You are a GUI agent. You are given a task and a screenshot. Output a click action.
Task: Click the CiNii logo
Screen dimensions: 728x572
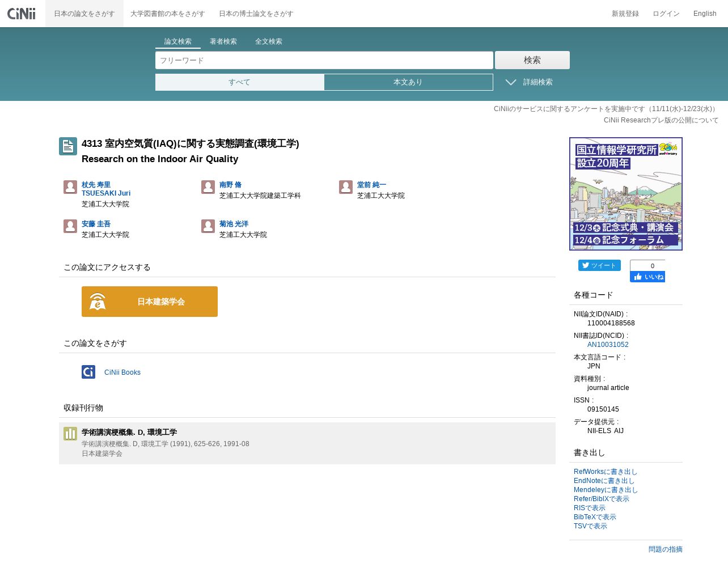tap(21, 13)
